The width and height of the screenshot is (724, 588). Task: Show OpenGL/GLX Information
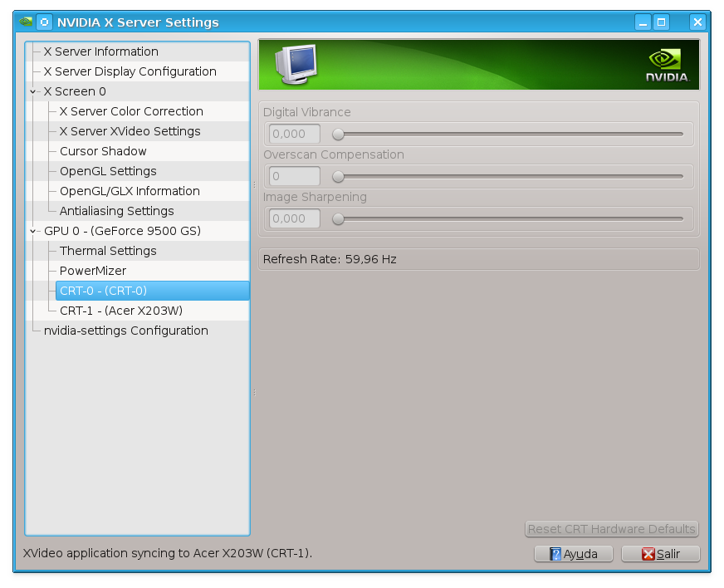coord(130,191)
